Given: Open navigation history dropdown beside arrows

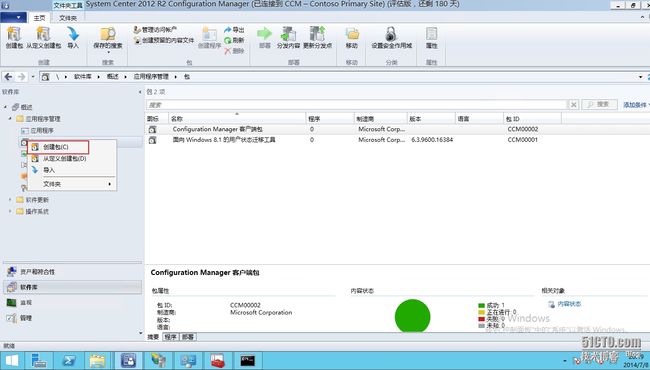Looking at the screenshot, I should point(33,77).
